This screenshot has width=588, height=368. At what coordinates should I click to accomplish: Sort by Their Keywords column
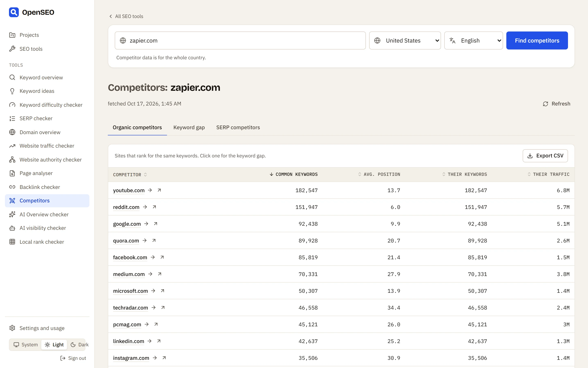(464, 174)
